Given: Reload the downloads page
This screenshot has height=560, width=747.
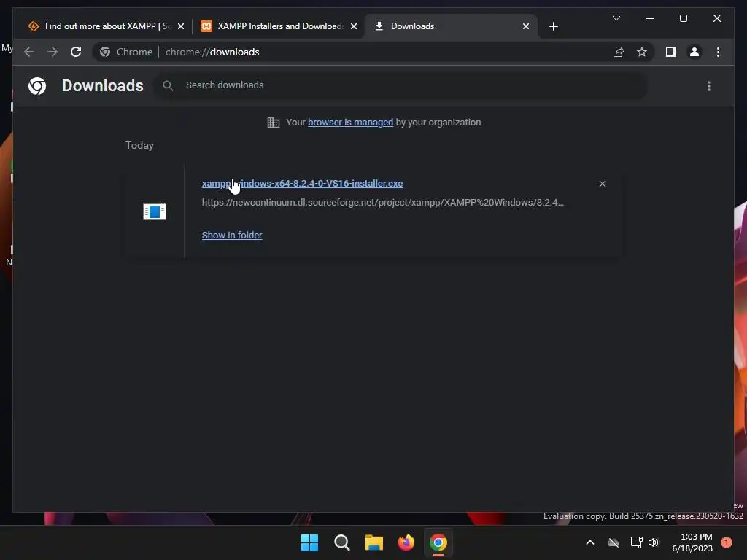Looking at the screenshot, I should [76, 52].
